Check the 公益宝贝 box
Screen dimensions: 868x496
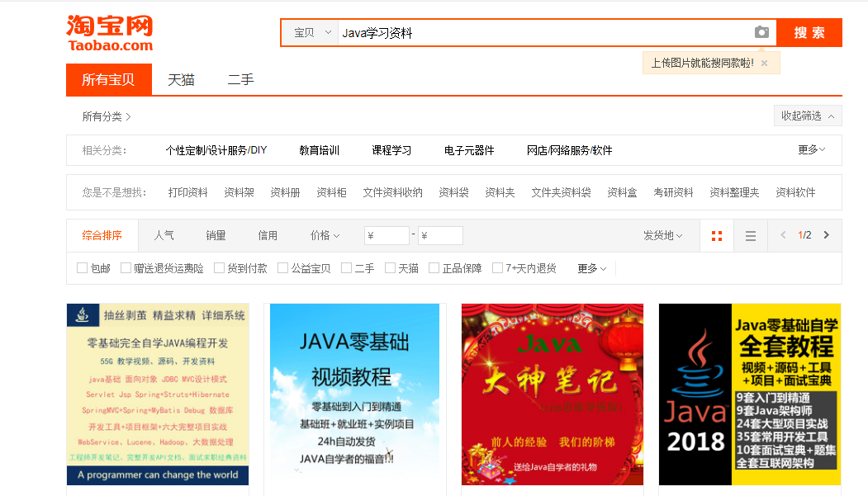pos(283,268)
